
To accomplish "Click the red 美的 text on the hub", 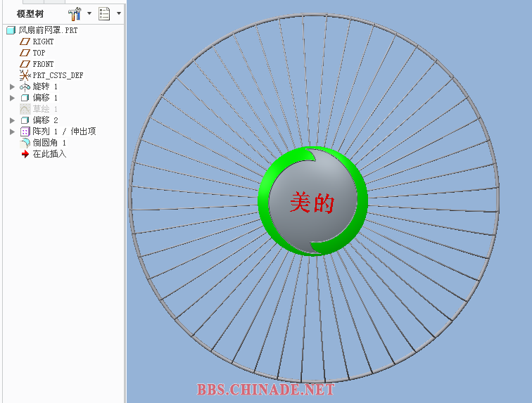I will (x=312, y=203).
